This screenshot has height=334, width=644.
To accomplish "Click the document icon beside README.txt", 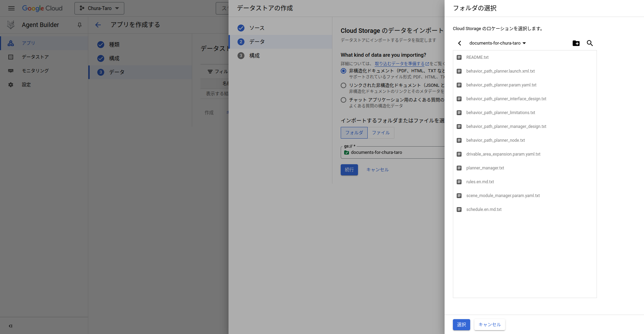I will click(459, 57).
